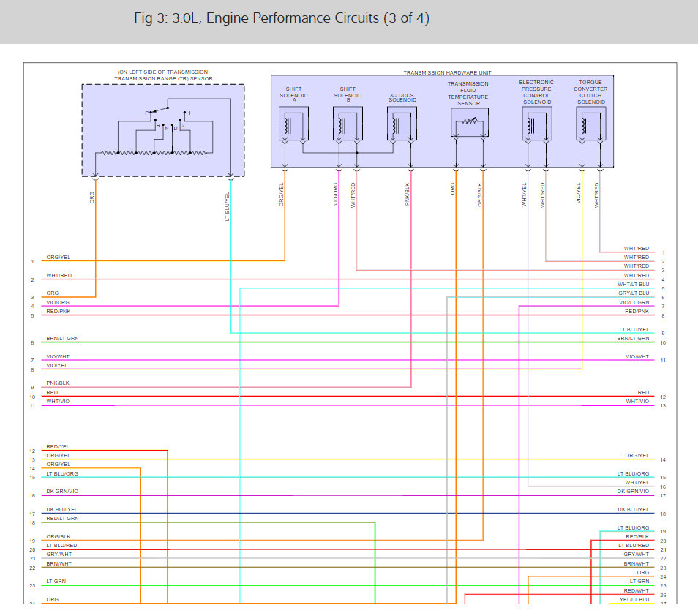This screenshot has width=698, height=616.
Task: Click right-side 'WHT/VIO' wire label at pin 13
Action: pos(637,402)
